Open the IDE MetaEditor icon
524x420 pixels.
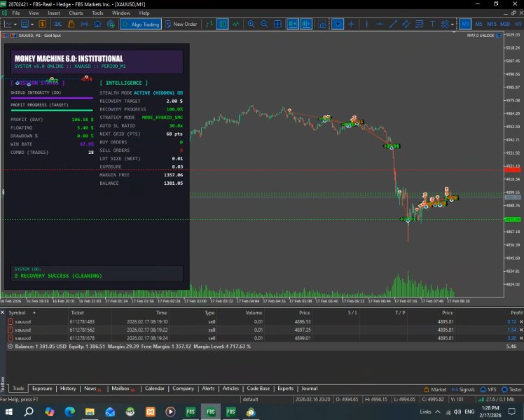[58, 24]
